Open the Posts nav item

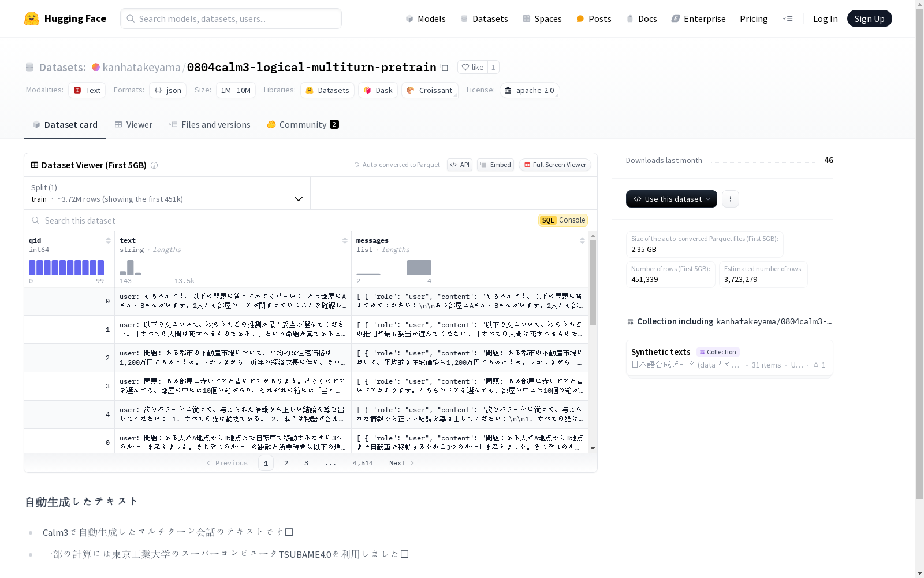[x=594, y=18]
